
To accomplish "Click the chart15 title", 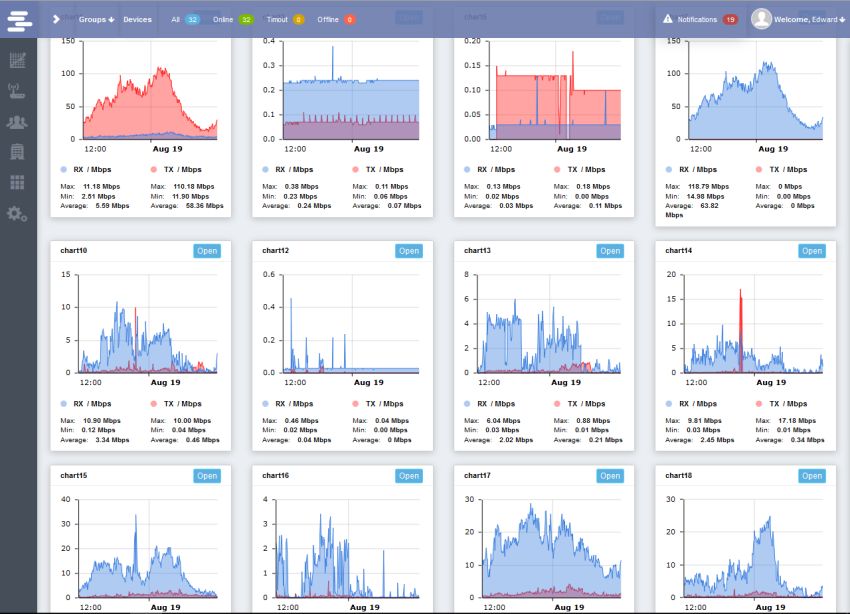I will (x=74, y=475).
